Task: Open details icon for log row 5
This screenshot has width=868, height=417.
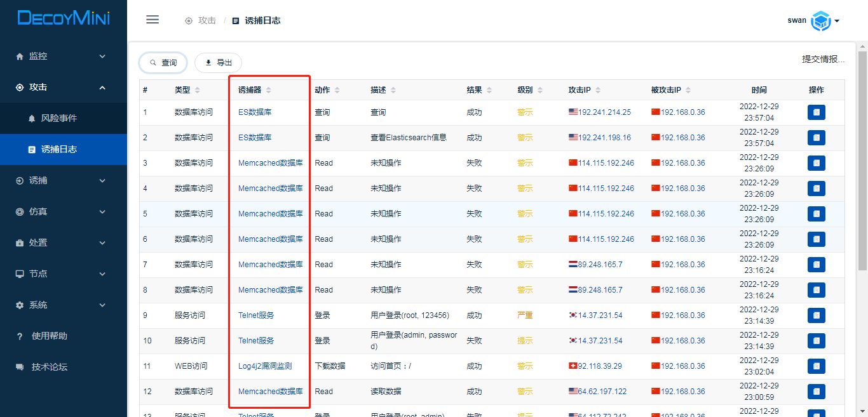Action: click(x=816, y=214)
